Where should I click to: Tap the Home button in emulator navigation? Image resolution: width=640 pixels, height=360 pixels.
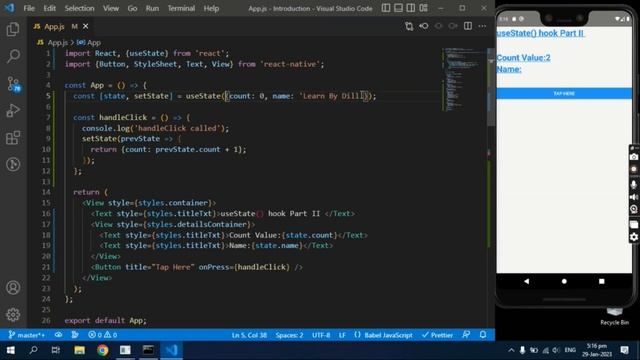click(x=564, y=281)
